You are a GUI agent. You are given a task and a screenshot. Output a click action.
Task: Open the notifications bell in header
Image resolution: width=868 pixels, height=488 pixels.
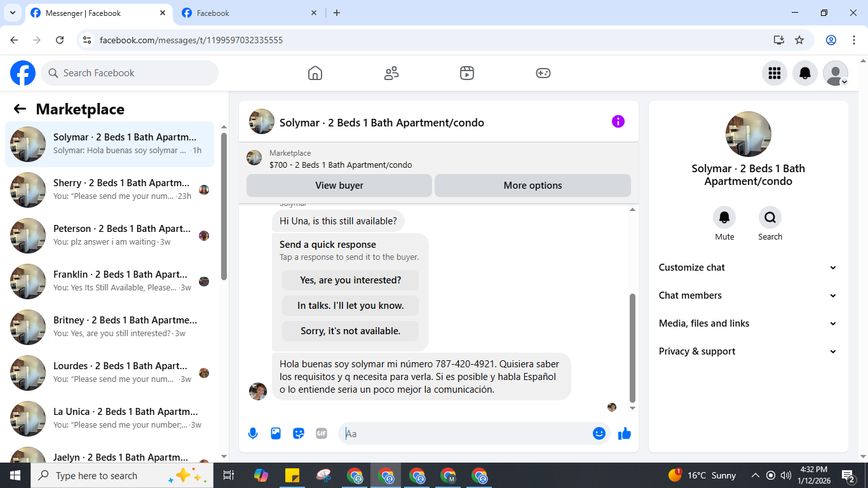pos(805,73)
